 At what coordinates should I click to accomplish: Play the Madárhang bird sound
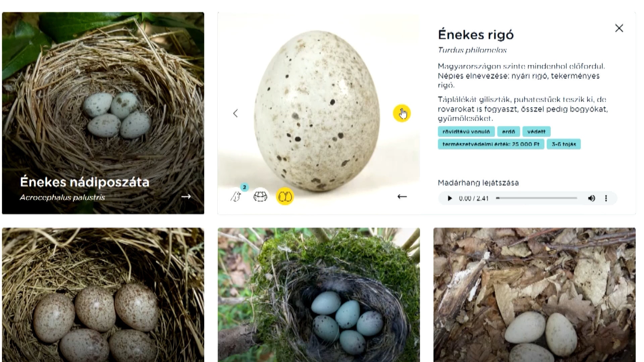[x=450, y=198]
